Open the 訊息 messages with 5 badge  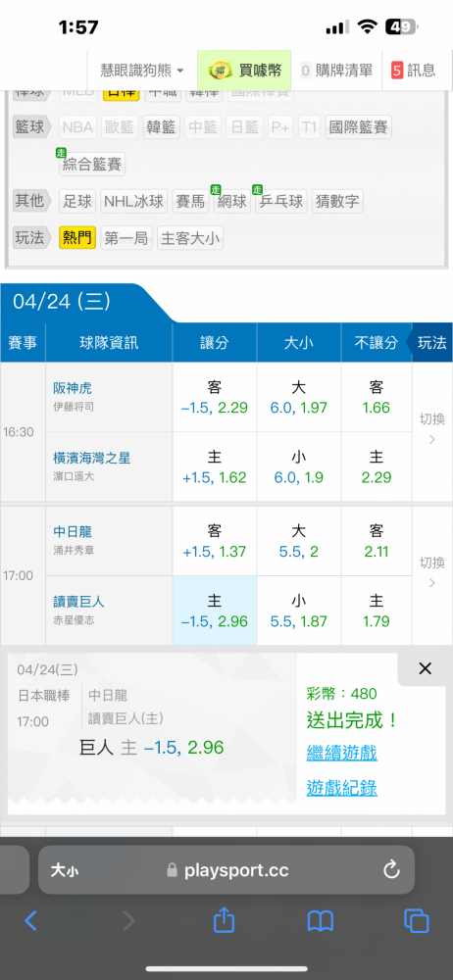(x=413, y=70)
